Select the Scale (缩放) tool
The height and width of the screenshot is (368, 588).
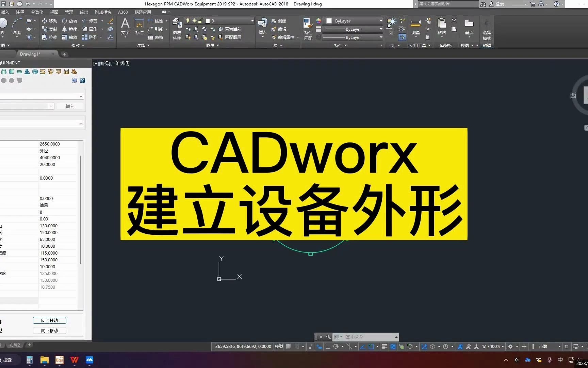[70, 37]
